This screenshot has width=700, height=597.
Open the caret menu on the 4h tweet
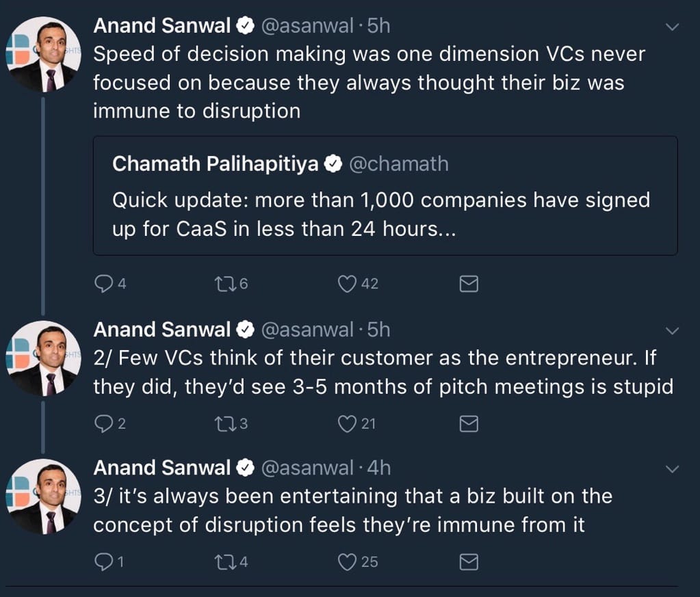click(x=671, y=468)
